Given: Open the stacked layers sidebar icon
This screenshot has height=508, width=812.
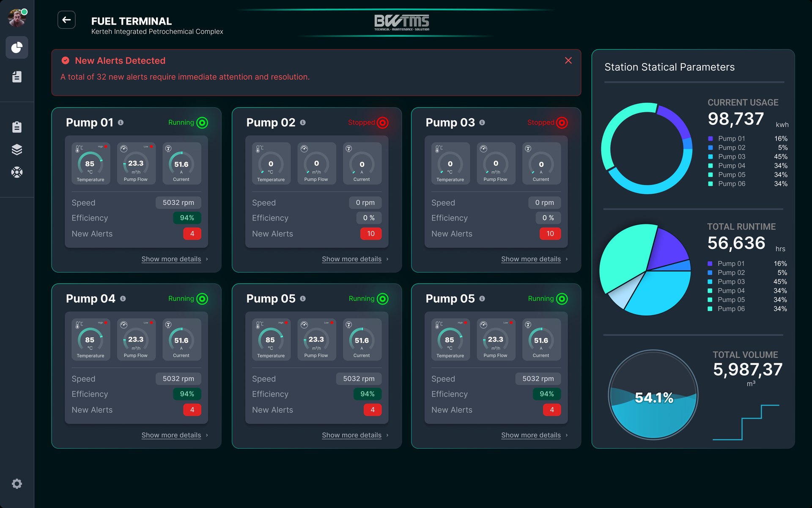Looking at the screenshot, I should coord(17,149).
